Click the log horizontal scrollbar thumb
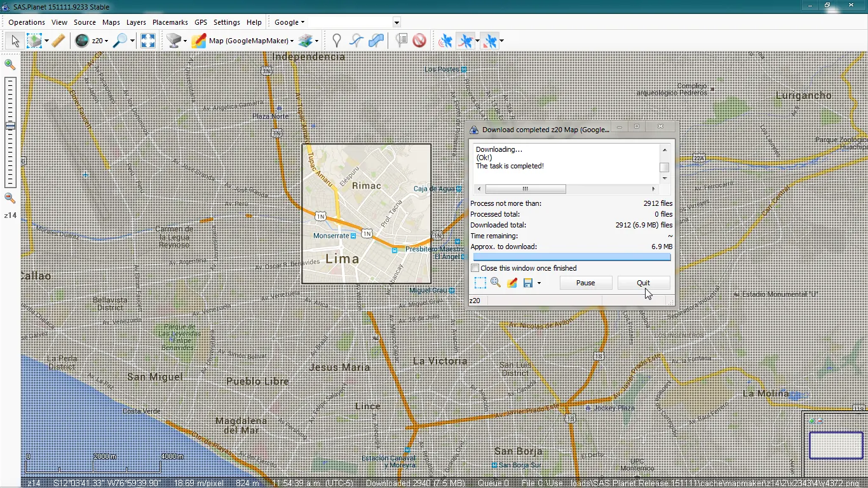Screen dimensions: 868x488 [526, 189]
